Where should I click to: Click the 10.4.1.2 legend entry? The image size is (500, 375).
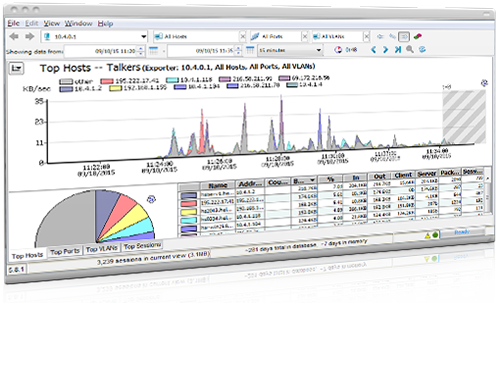pos(80,89)
